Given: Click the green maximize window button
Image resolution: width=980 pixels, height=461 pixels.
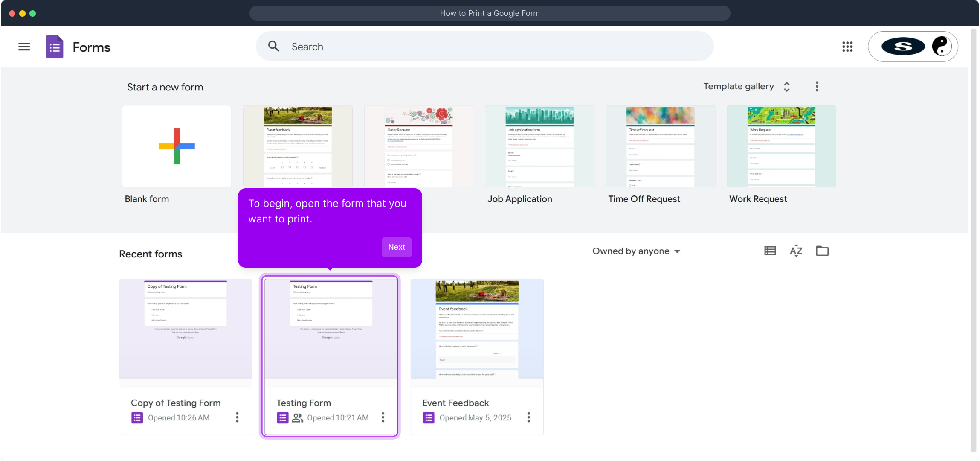Looking at the screenshot, I should [x=32, y=13].
